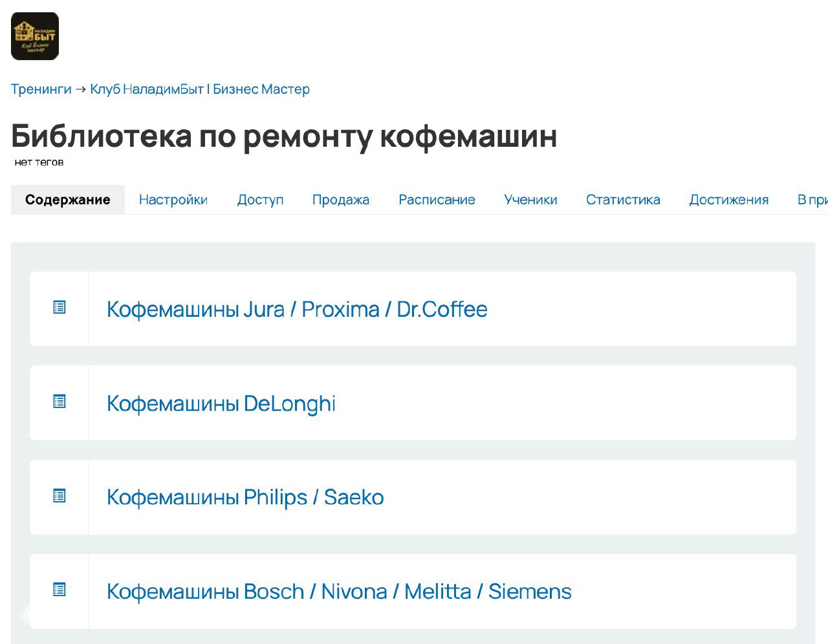Select the Достижения tab

tap(729, 200)
